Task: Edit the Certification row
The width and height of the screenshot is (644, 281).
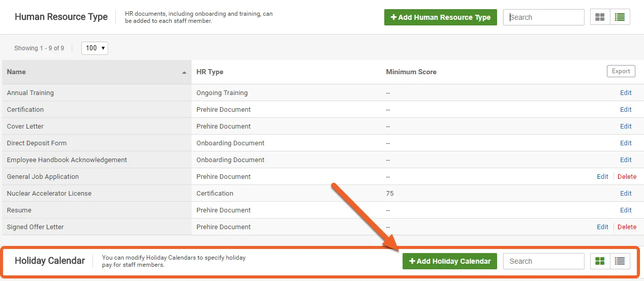Action: coord(626,110)
